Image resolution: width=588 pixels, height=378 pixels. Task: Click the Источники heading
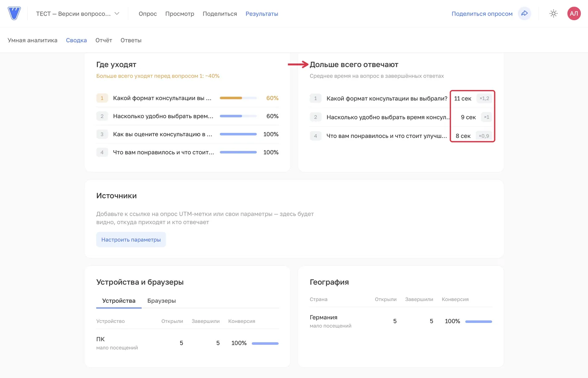pos(116,196)
